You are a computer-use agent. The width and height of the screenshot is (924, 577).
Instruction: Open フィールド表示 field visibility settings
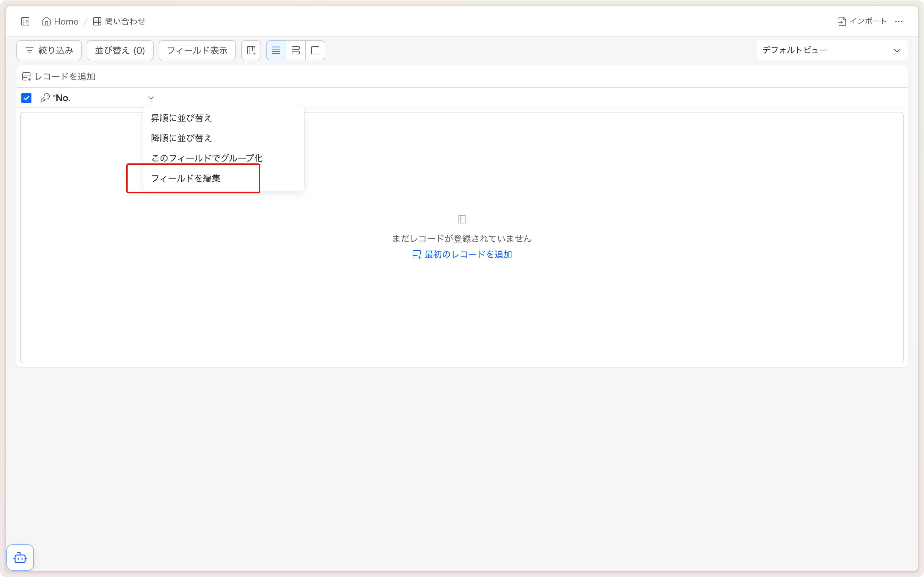click(x=197, y=50)
